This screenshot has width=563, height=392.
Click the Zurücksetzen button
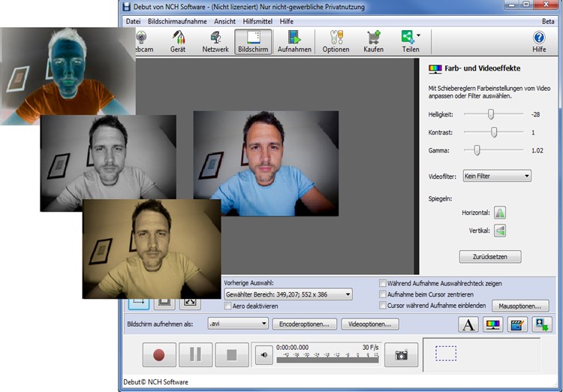(x=490, y=256)
